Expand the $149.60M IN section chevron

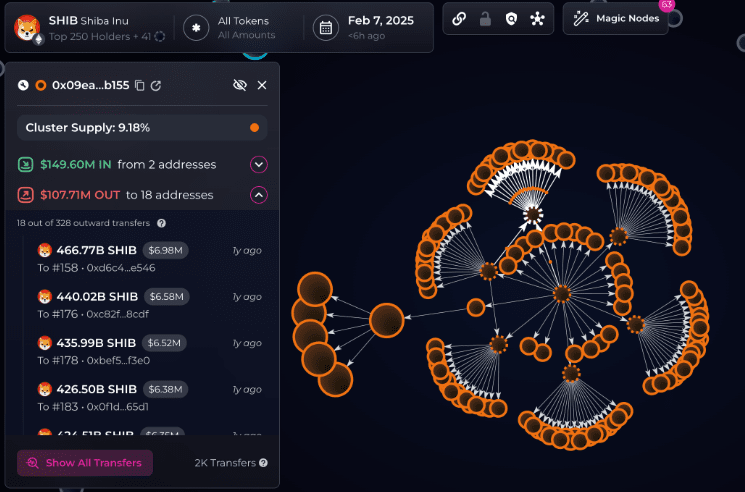[x=259, y=165]
